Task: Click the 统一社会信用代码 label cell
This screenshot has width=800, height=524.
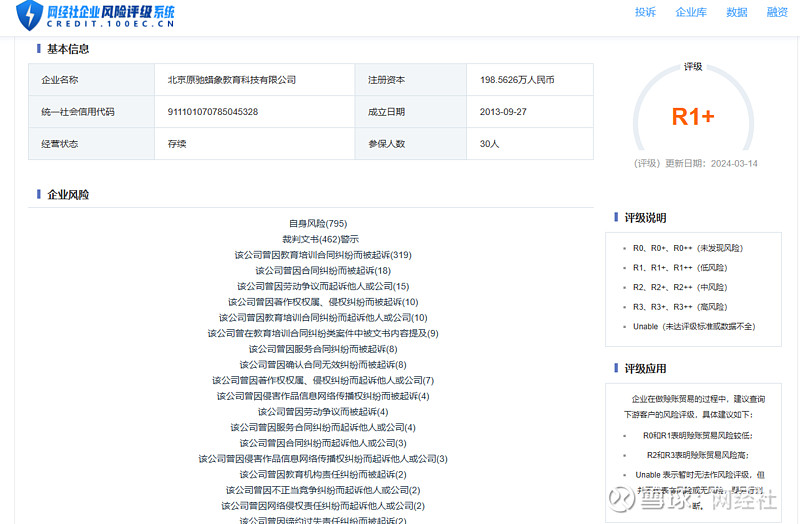Action: (x=91, y=112)
